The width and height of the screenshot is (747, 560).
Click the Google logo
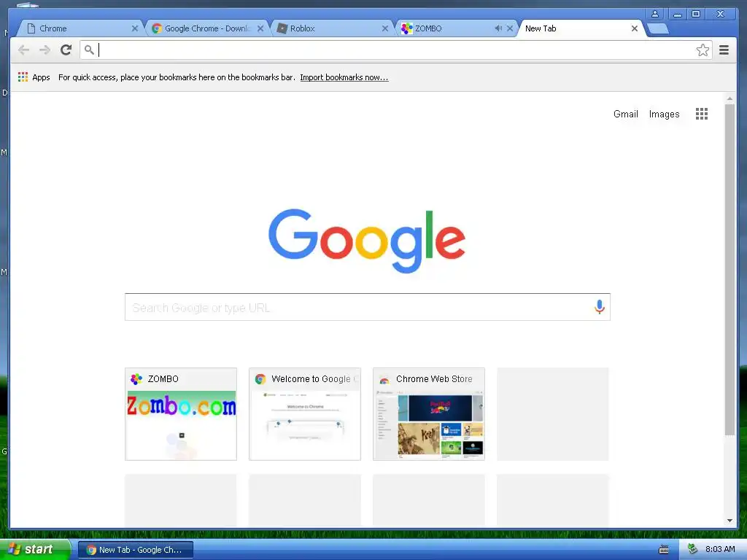click(x=367, y=241)
